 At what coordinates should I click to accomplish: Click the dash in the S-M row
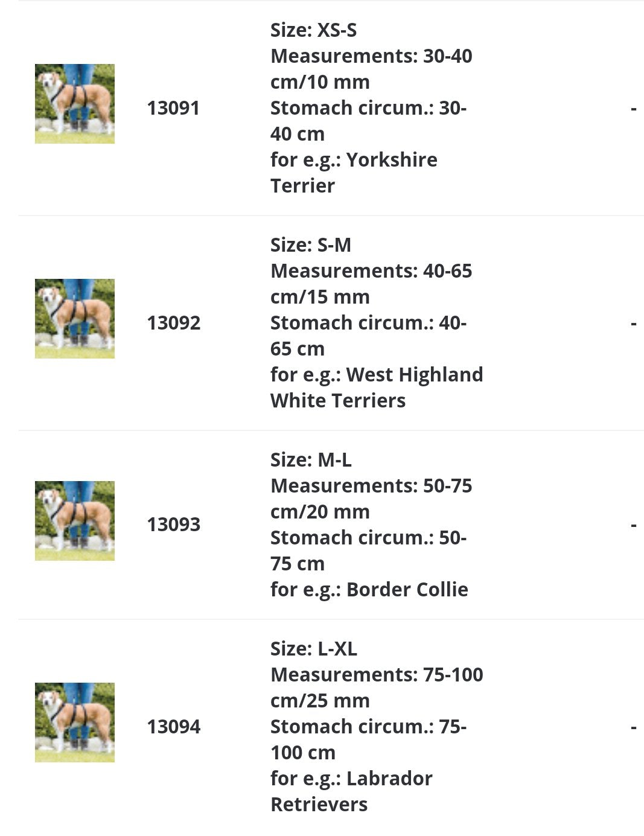pos(633,324)
